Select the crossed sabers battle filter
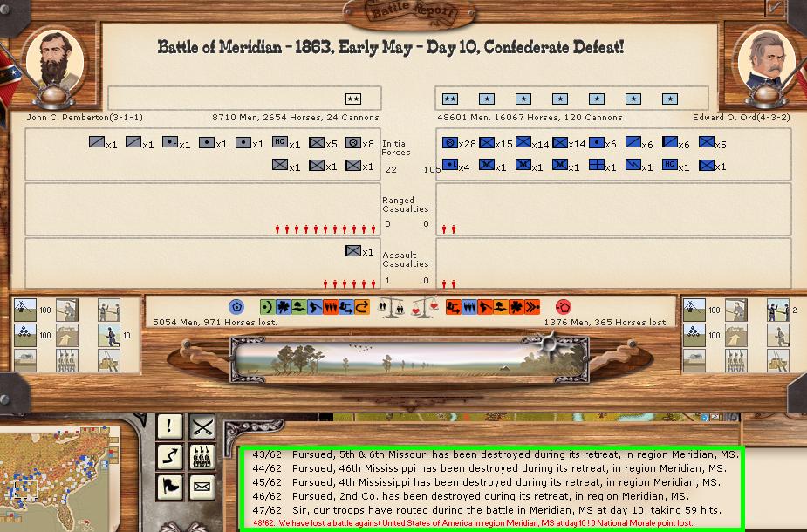The image size is (807, 532). 202,426
